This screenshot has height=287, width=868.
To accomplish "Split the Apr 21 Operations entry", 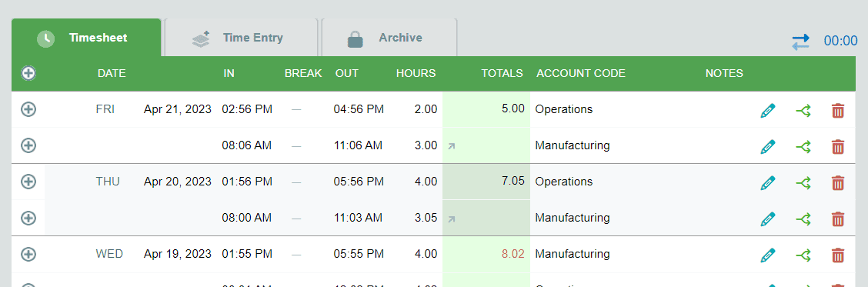I will click(803, 111).
